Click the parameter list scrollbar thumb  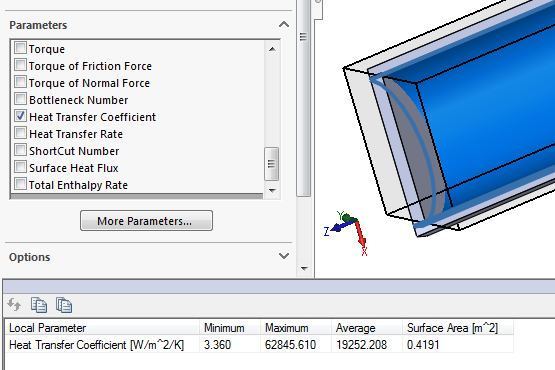tap(271, 164)
